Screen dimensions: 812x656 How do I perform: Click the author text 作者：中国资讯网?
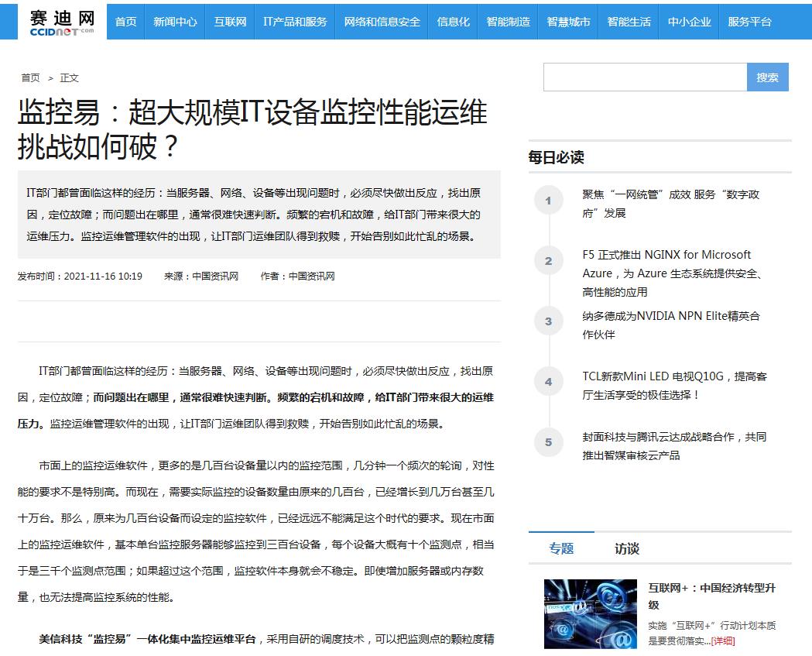[298, 276]
